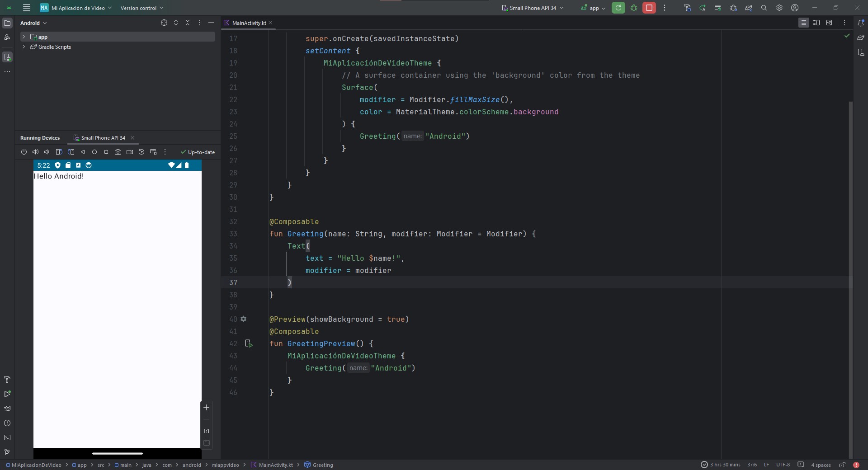Open the Android project view dropdown
The width and height of the screenshot is (868, 470).
(x=33, y=23)
